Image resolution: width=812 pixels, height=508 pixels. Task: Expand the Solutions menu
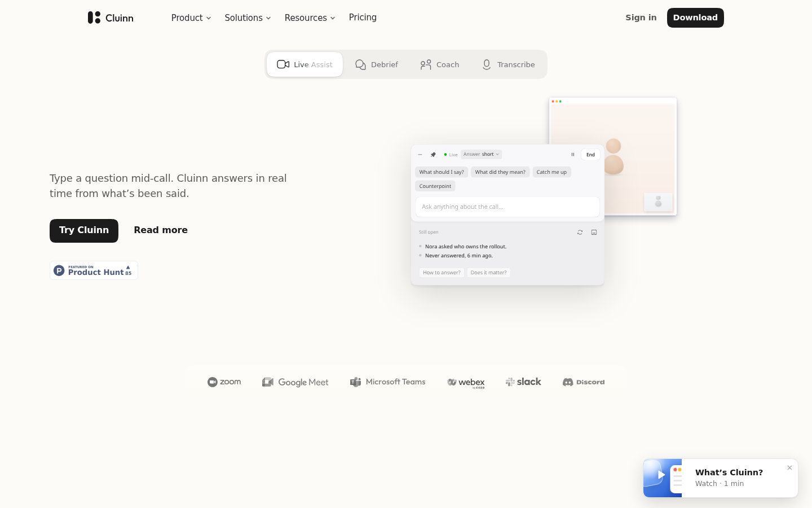pyautogui.click(x=248, y=17)
